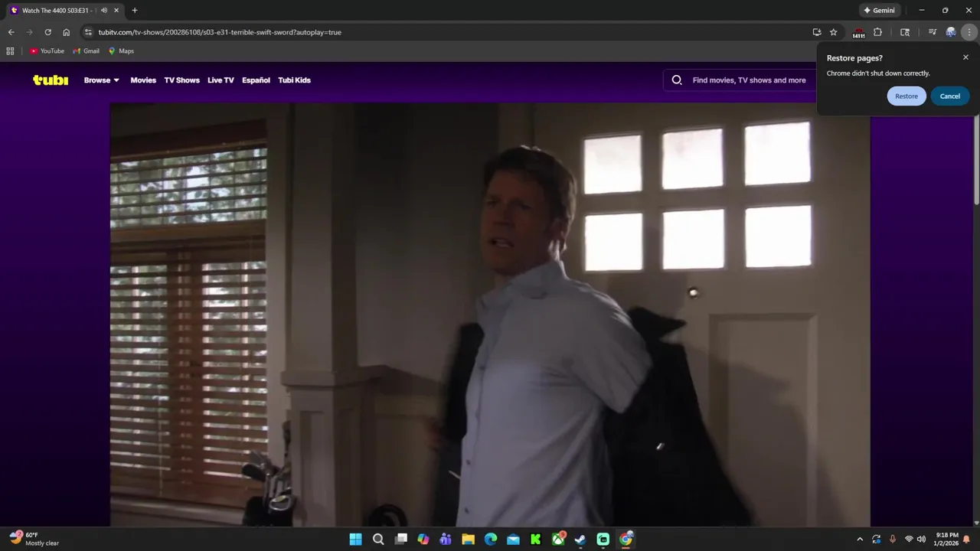Open the red extension with 1411 badge

coord(858,32)
